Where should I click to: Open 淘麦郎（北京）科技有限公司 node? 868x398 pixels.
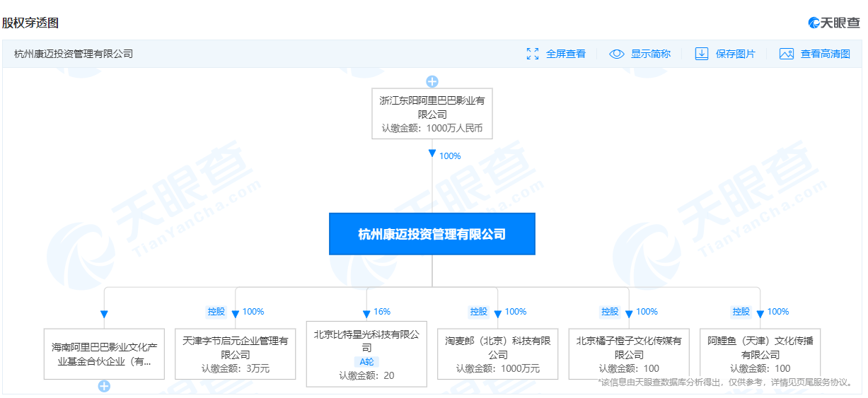pyautogui.click(x=497, y=353)
